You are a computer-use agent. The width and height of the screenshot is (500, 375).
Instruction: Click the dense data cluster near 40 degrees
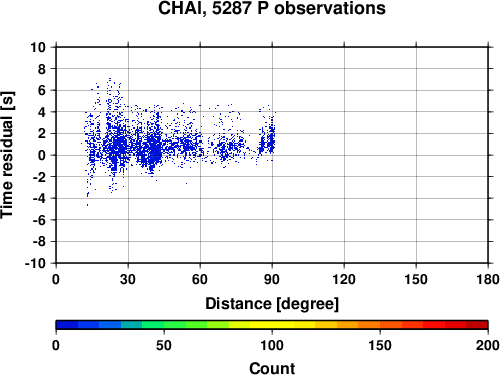153,147
